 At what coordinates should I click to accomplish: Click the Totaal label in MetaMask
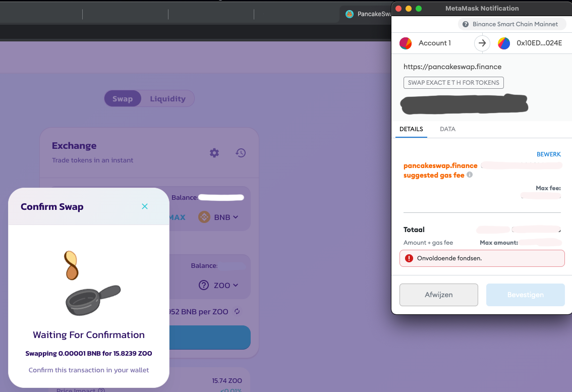tap(414, 230)
